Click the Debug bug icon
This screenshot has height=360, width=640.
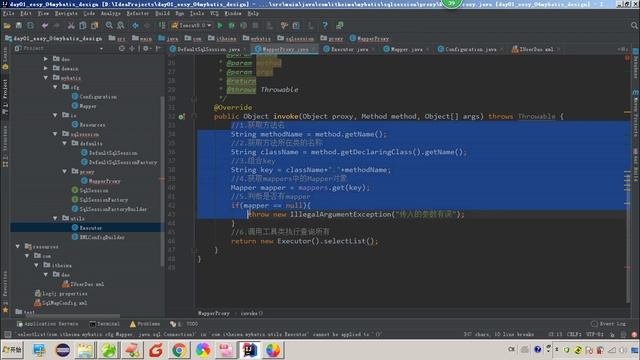click(231, 26)
